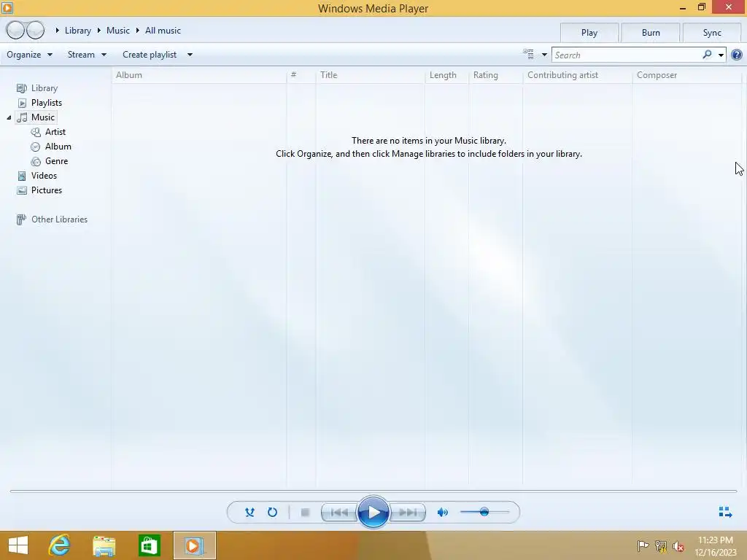Open the Sync tab

pyautogui.click(x=712, y=32)
